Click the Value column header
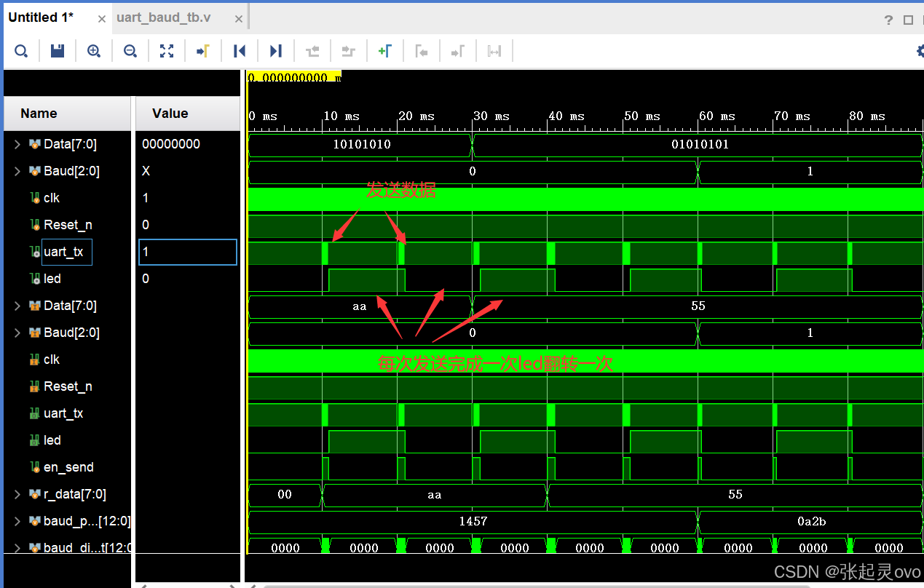This screenshot has width=924, height=588. coord(170,114)
